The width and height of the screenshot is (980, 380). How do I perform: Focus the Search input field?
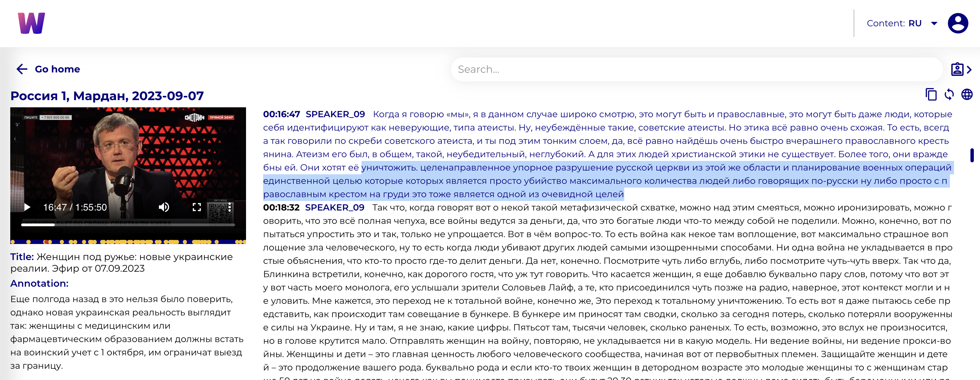click(696, 69)
